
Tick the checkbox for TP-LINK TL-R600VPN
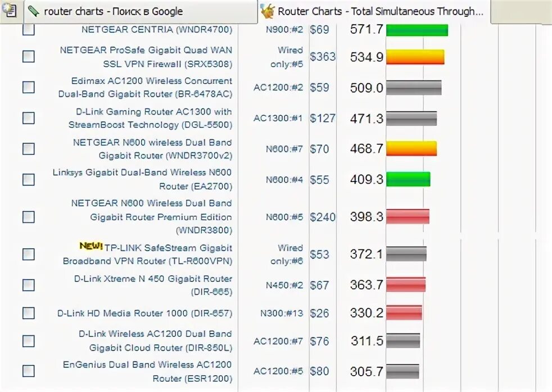[x=29, y=254]
